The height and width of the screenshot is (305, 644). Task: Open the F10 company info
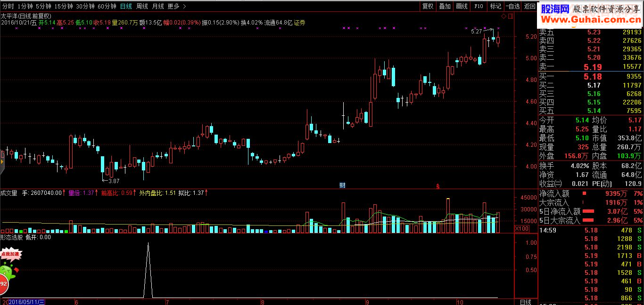tap(479, 6)
